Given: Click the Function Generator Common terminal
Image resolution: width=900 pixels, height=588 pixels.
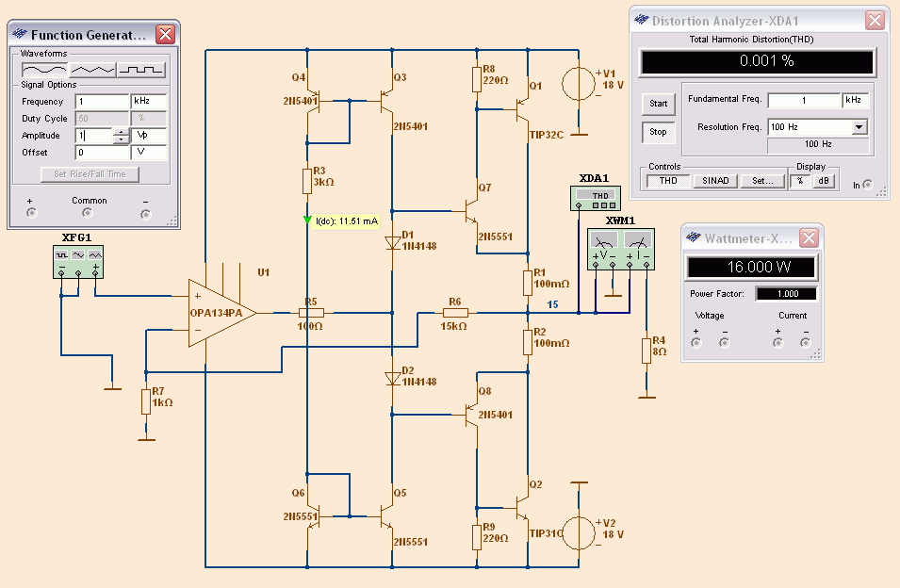Looking at the screenshot, I should 88,213.
